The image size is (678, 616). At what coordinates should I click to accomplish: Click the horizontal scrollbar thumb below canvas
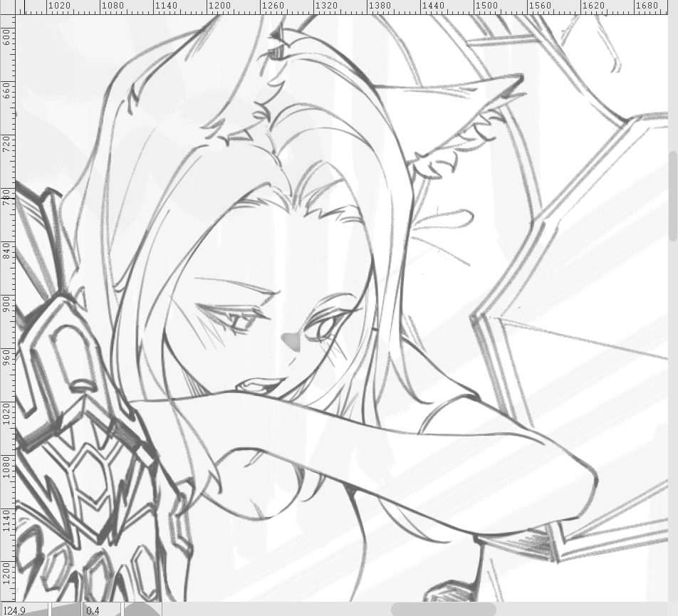(443, 609)
